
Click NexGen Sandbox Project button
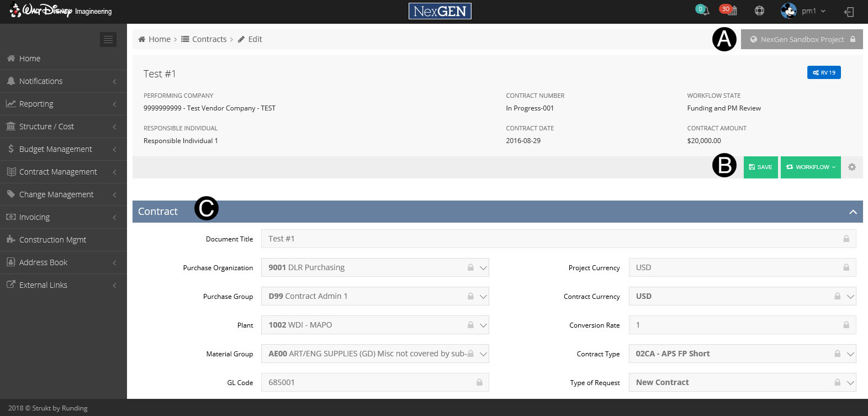802,39
